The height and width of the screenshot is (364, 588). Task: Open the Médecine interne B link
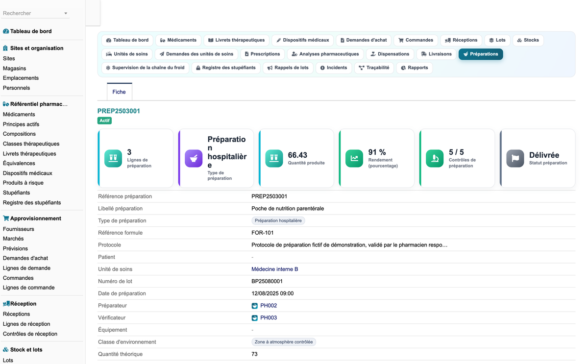[x=274, y=269]
